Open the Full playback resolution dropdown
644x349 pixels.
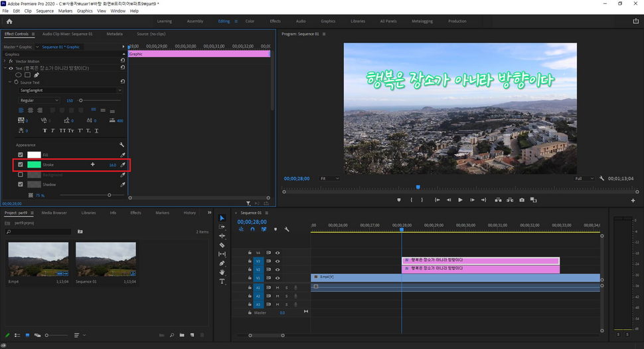(584, 178)
